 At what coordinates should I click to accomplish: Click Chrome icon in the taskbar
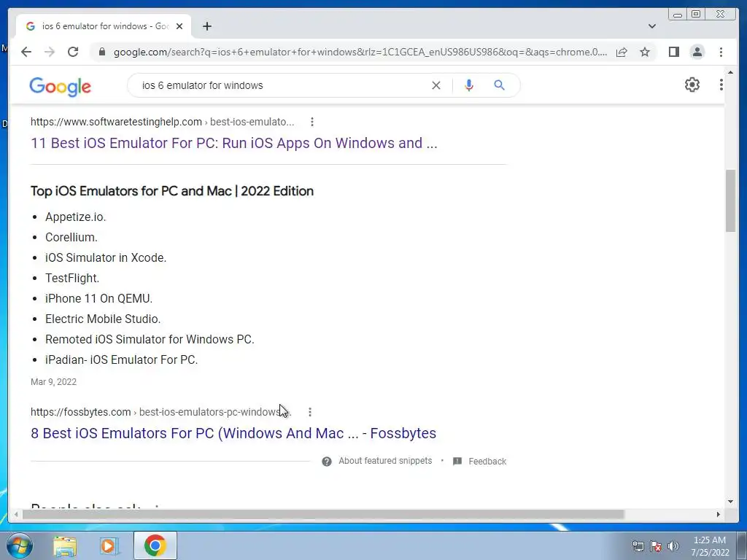155,545
